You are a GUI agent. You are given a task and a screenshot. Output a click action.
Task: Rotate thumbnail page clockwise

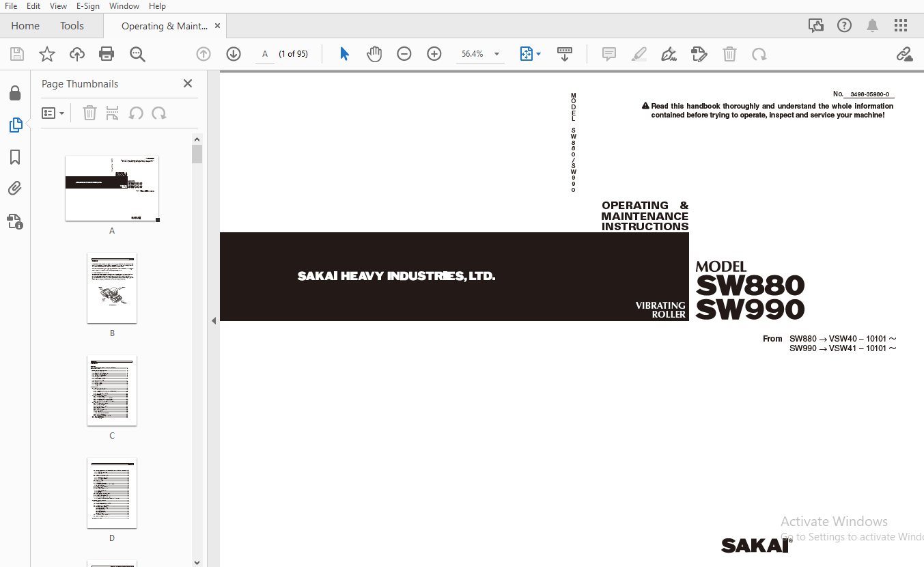click(159, 113)
